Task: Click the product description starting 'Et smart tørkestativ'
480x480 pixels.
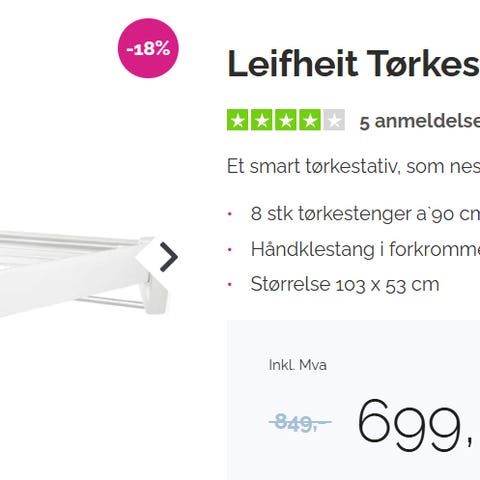Action: [x=353, y=166]
